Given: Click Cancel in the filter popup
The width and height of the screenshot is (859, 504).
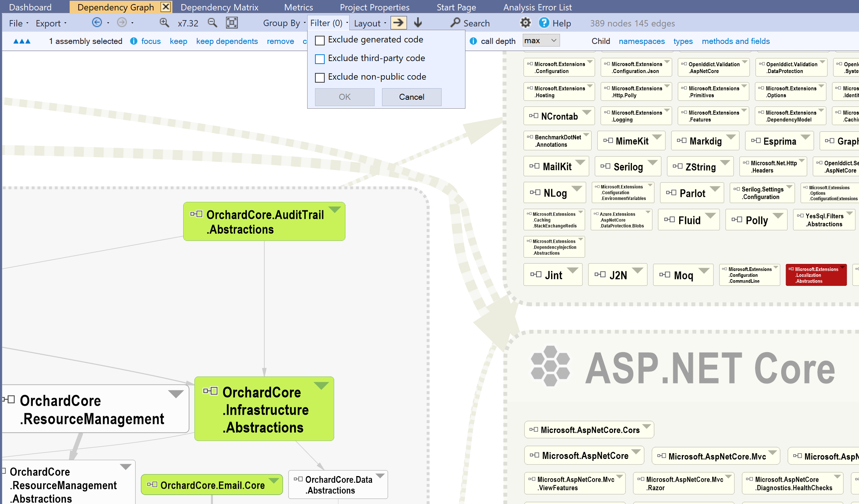Looking at the screenshot, I should (x=411, y=97).
